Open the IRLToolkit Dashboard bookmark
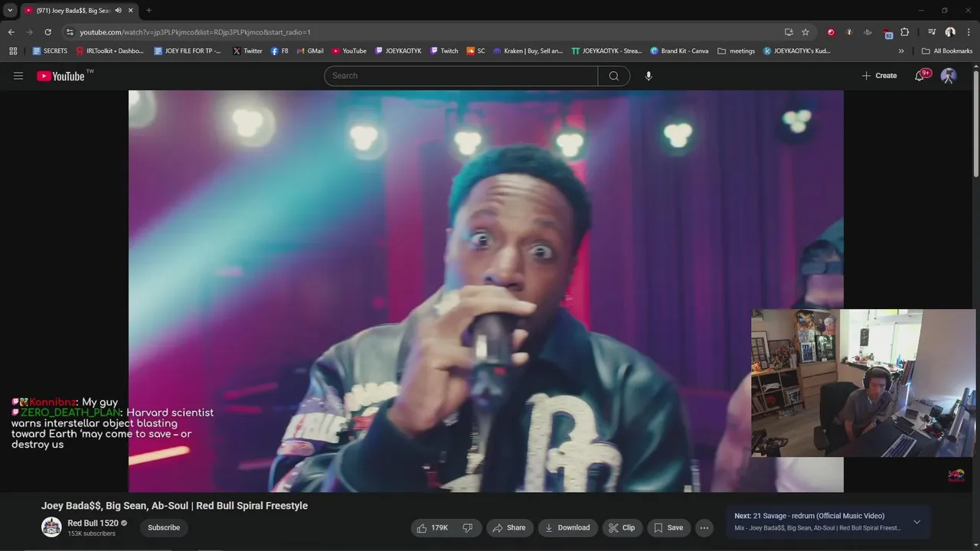The height and width of the screenshot is (551, 980). pos(109,51)
